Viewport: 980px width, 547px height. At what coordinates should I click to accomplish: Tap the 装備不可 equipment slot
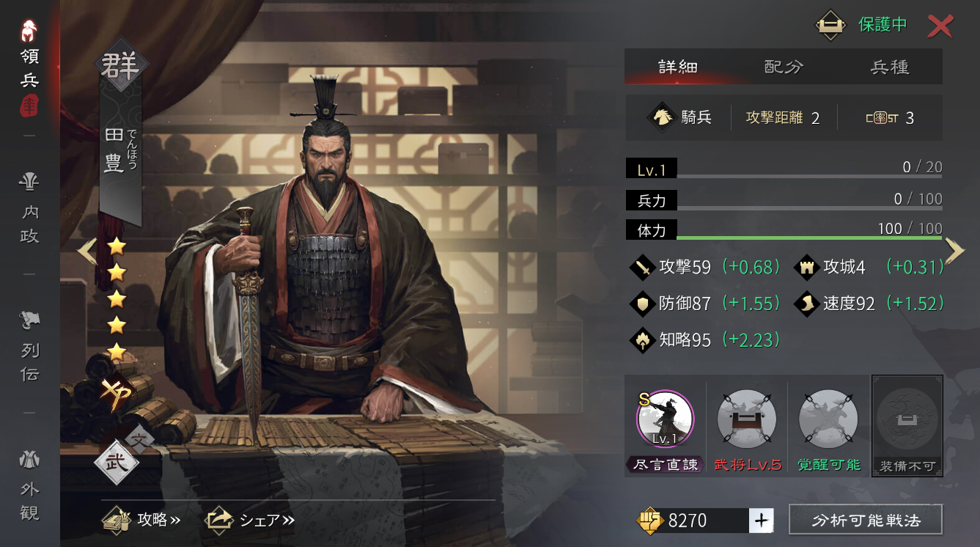coord(907,425)
